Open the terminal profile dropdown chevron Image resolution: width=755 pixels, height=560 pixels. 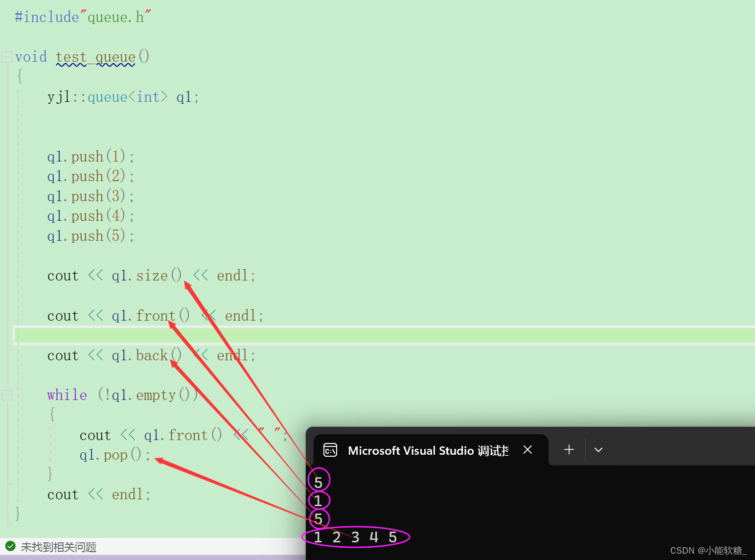tap(598, 450)
